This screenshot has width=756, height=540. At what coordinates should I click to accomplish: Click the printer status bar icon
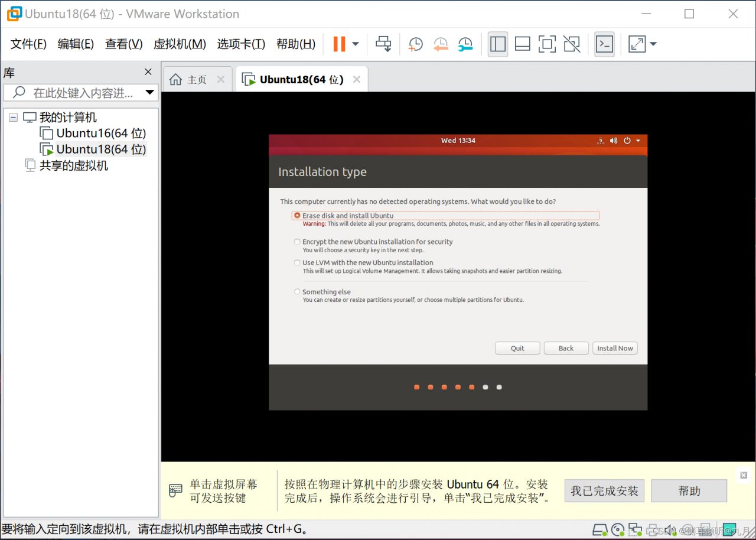tap(653, 529)
